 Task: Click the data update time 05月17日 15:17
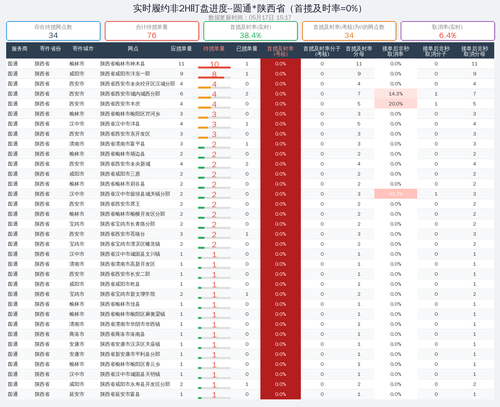pos(270,17)
